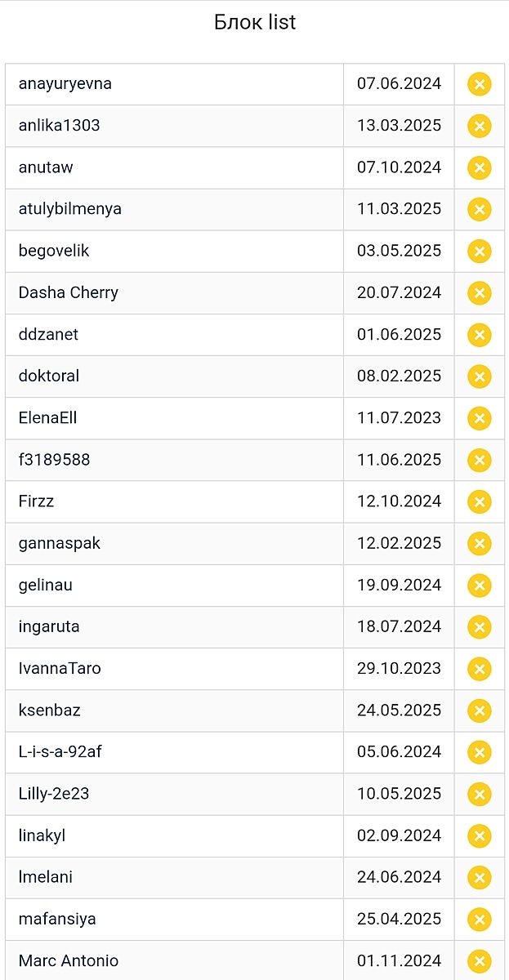
Task: Select the 19.09.2024 date for gelinau
Action: coord(399,585)
